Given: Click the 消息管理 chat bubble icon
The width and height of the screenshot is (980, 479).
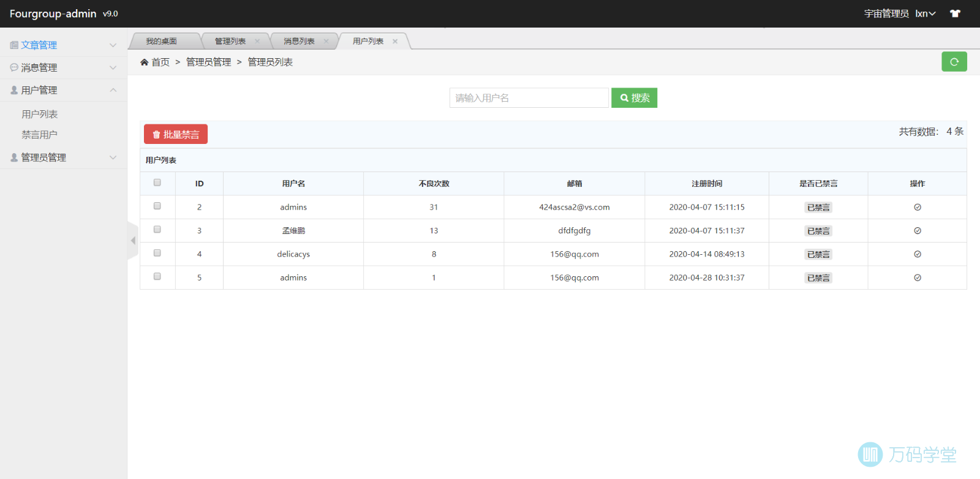Looking at the screenshot, I should click(x=14, y=67).
